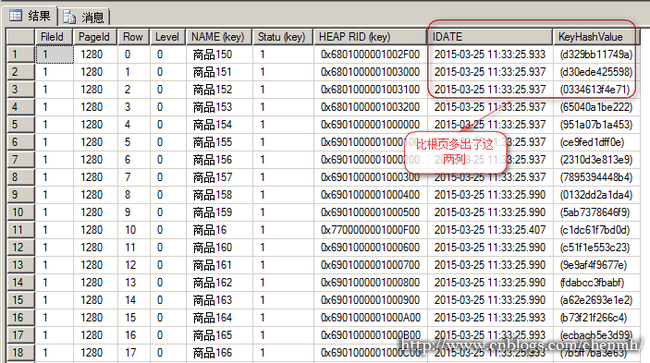
Task: Click the cell 商品164
Action: pyautogui.click(x=219, y=317)
